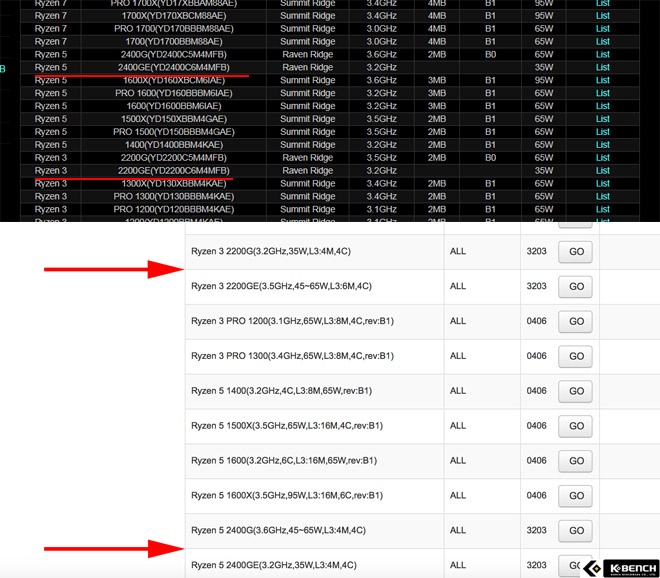Select 3.6GHz cell in 2400G(YD2400C5M4MFB) row
The width and height of the screenshot is (660, 578).
click(381, 54)
